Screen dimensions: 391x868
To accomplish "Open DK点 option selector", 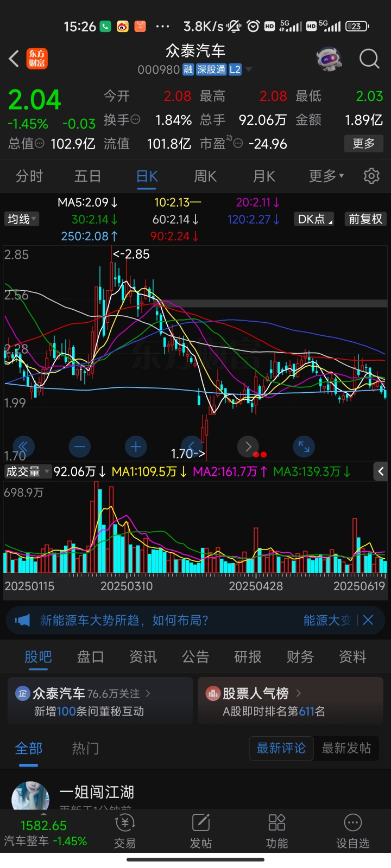I will [x=314, y=219].
